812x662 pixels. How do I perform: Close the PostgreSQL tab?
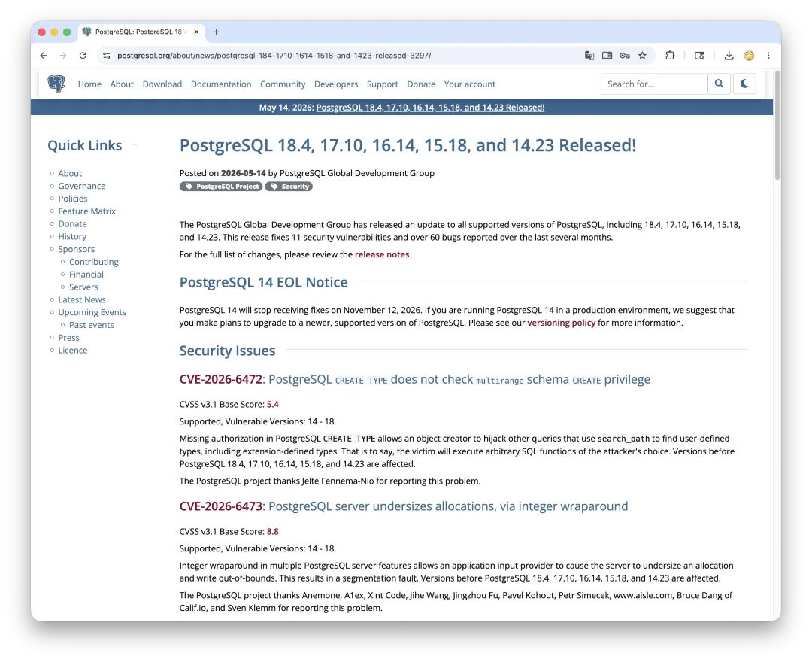pos(196,32)
